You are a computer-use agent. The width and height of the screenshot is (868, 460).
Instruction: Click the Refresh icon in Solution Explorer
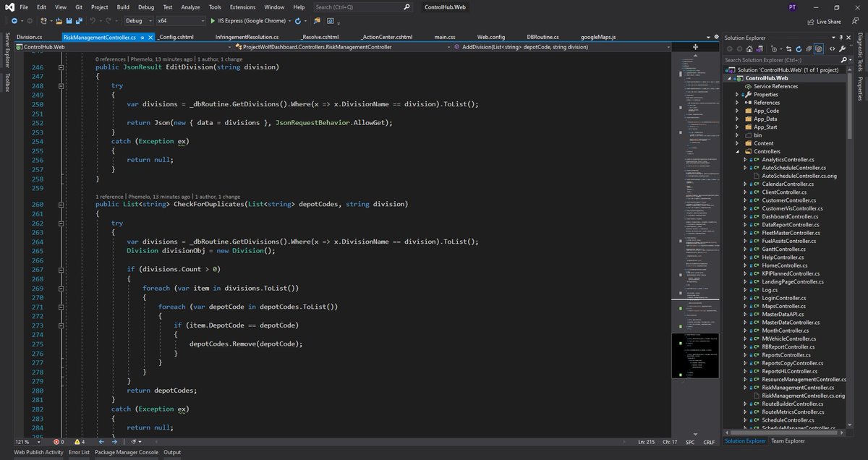tap(799, 49)
